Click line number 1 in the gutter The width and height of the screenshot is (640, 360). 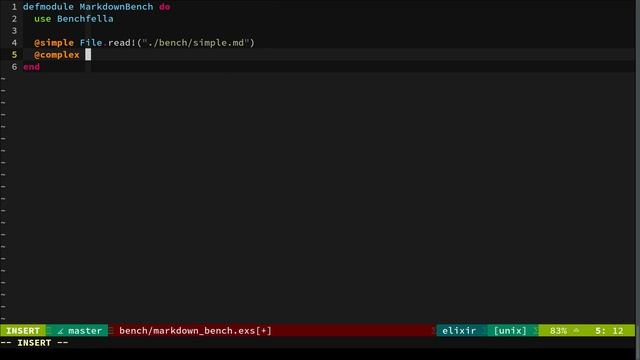tap(14, 7)
